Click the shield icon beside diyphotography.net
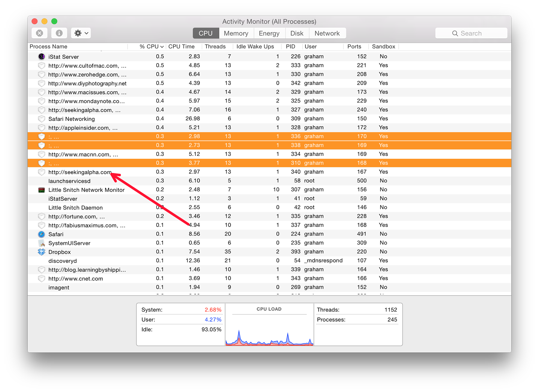Viewport: 539px width, 392px height. point(42,83)
